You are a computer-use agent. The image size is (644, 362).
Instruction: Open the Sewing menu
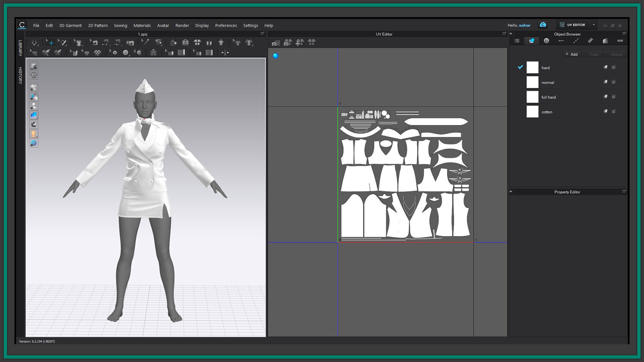[120, 25]
